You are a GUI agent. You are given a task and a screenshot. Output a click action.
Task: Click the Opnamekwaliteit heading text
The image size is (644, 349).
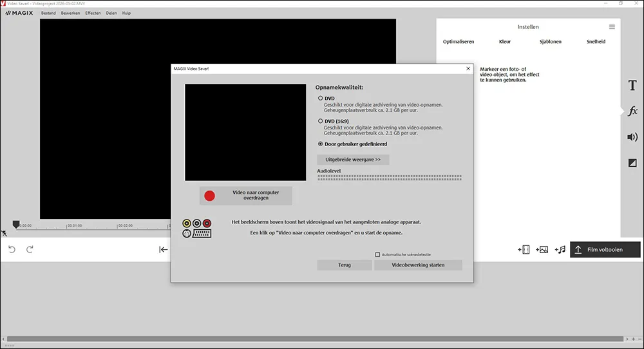(339, 88)
